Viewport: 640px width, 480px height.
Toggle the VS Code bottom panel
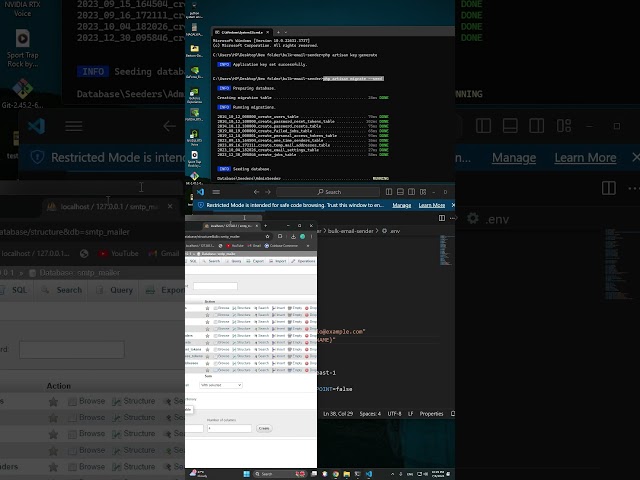(400, 192)
